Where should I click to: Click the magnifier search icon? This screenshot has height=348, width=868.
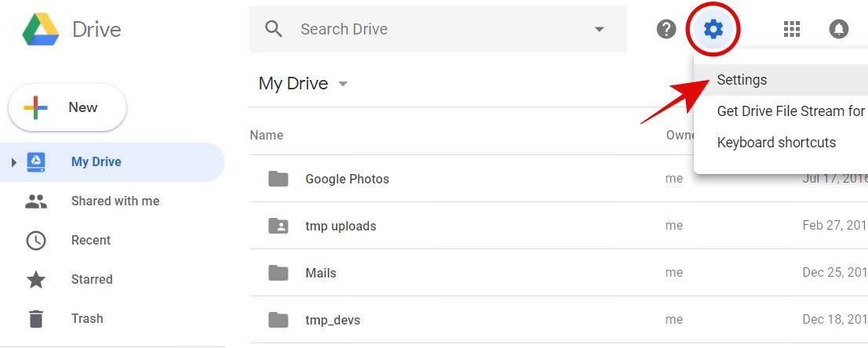pyautogui.click(x=274, y=29)
